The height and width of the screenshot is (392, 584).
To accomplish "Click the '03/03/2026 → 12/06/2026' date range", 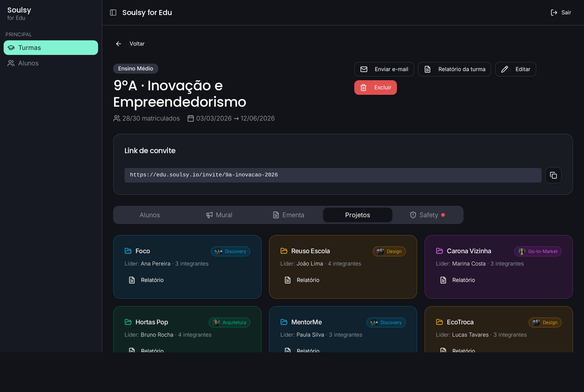I will coord(235,118).
